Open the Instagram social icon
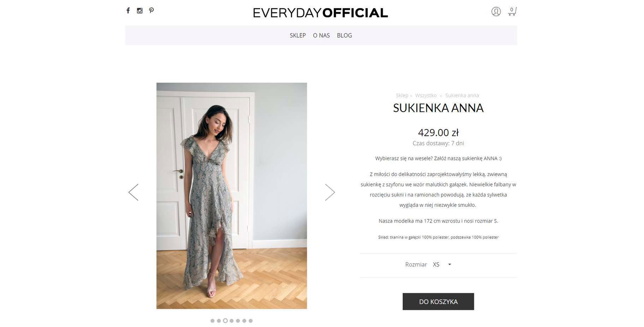Screen dimensions: 644x327 point(140,11)
